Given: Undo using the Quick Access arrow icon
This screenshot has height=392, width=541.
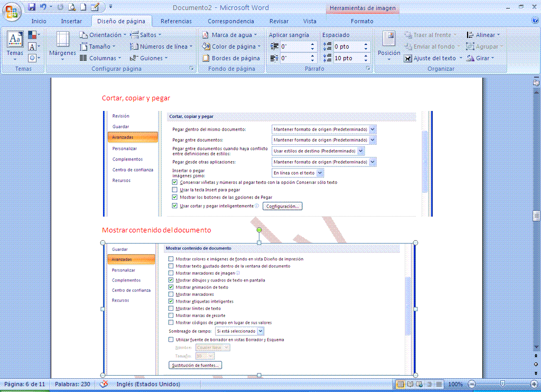Looking at the screenshot, I should 43,7.
